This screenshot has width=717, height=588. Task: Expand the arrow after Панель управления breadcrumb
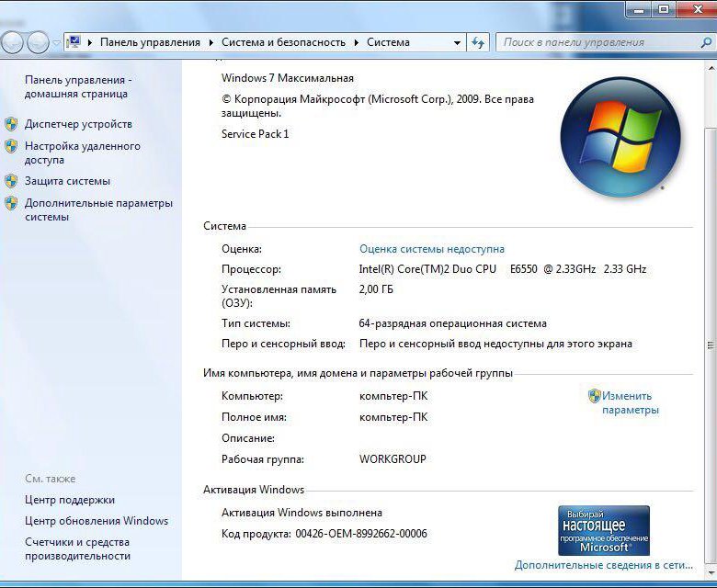[x=211, y=42]
